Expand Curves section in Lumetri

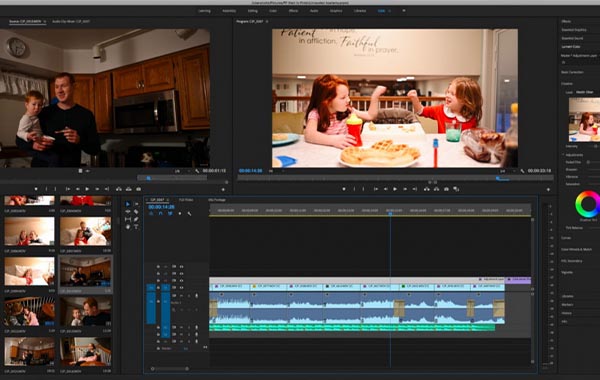(x=566, y=238)
